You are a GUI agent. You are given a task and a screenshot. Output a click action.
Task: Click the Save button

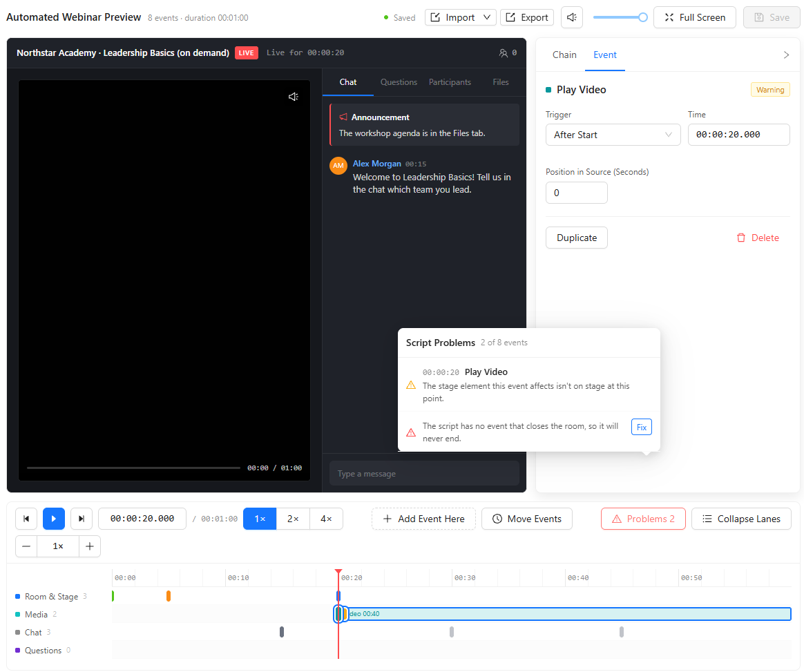pyautogui.click(x=772, y=17)
